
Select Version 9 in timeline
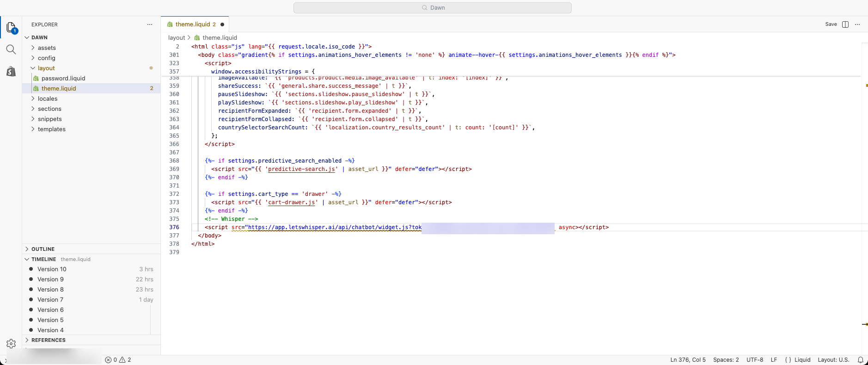[x=92, y=279]
